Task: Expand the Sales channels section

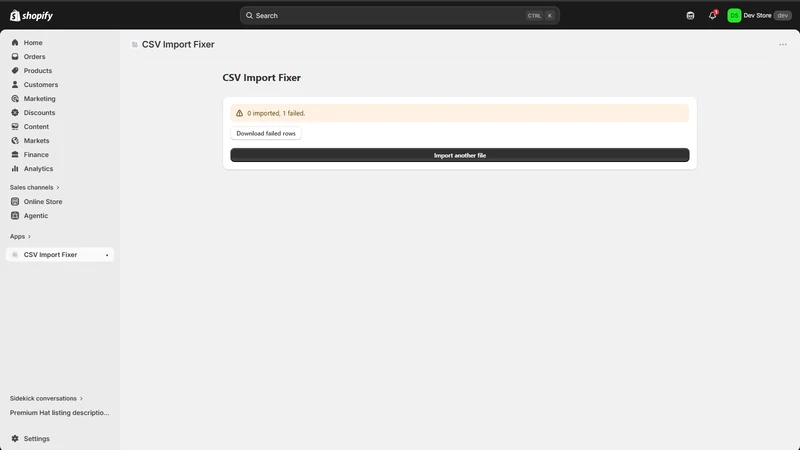Action: (x=35, y=187)
